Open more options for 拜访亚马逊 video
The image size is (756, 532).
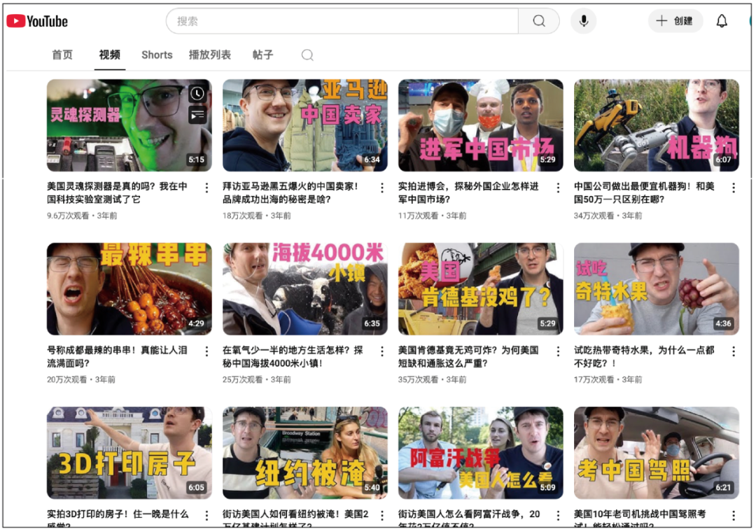(382, 188)
